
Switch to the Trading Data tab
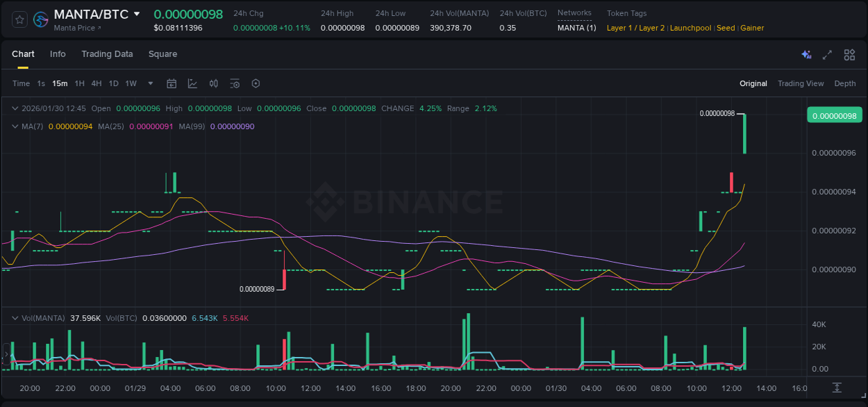tap(107, 53)
